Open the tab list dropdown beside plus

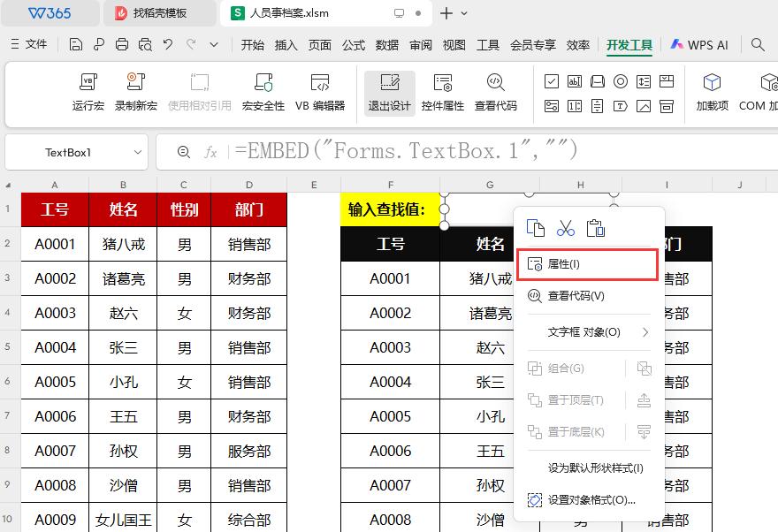[x=464, y=13]
